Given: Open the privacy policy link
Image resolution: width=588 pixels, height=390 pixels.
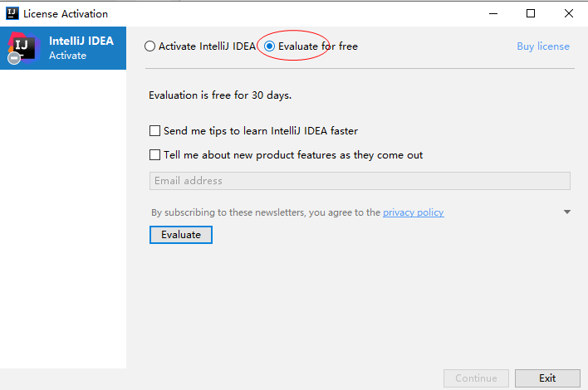Looking at the screenshot, I should [413, 212].
